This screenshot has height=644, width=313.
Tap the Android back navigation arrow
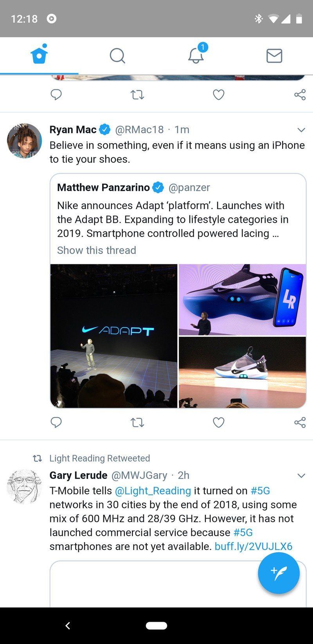pyautogui.click(x=67, y=626)
